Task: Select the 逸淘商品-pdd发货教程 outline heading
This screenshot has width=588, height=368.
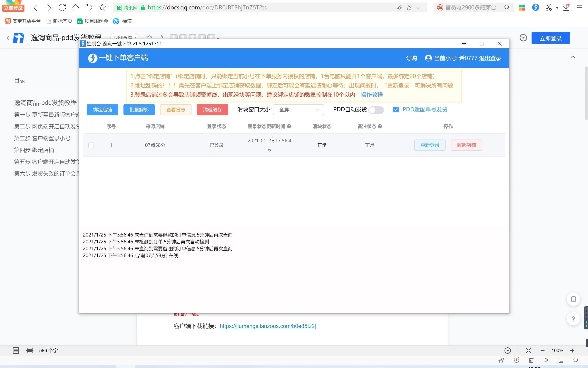Action: 45,103
